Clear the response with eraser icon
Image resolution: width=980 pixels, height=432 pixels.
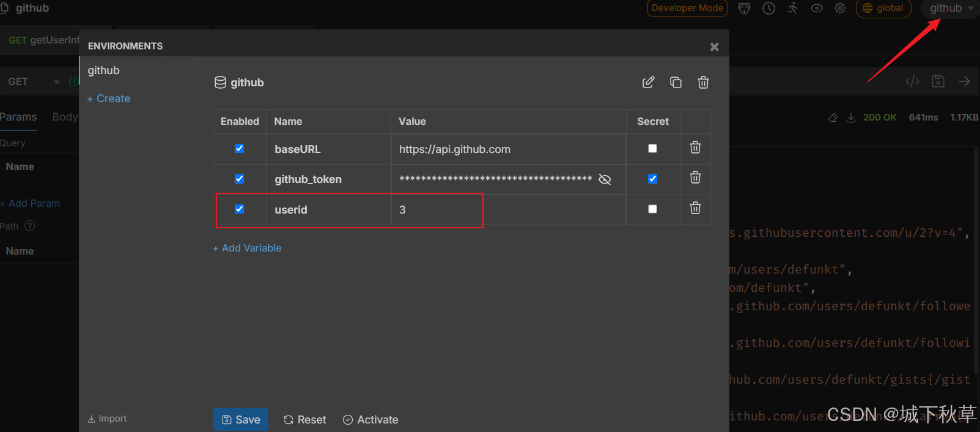point(833,117)
